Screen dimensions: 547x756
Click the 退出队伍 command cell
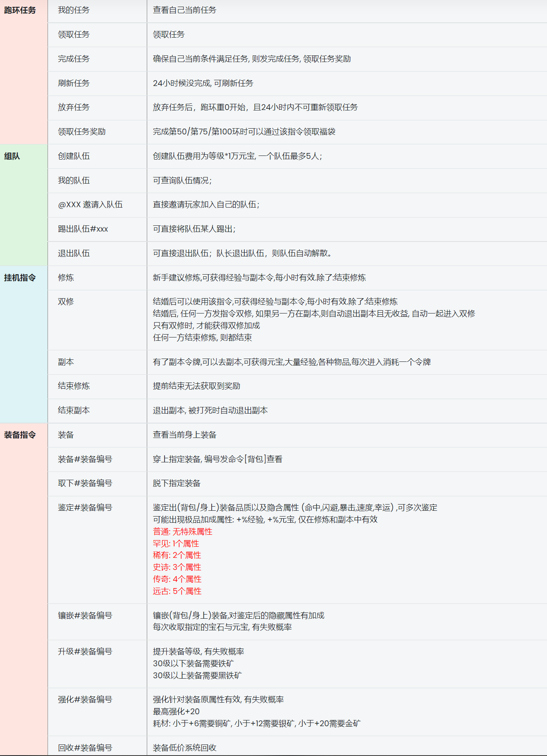(x=97, y=254)
